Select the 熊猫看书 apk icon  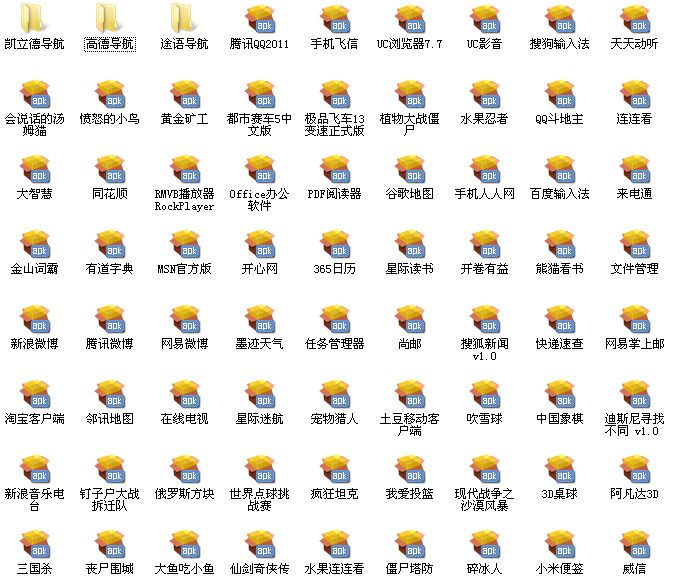(560, 244)
